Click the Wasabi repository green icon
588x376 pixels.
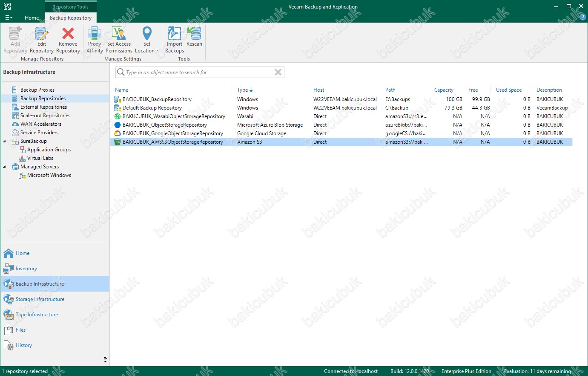pos(118,116)
